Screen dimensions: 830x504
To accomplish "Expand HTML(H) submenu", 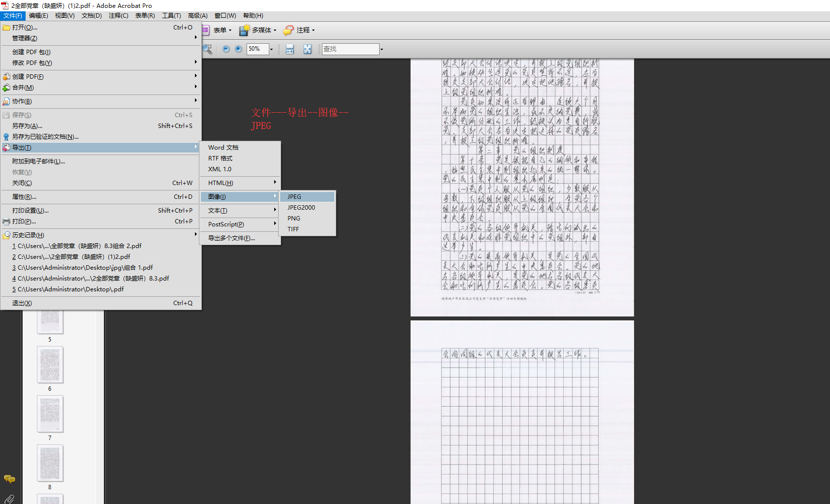I will (x=240, y=183).
